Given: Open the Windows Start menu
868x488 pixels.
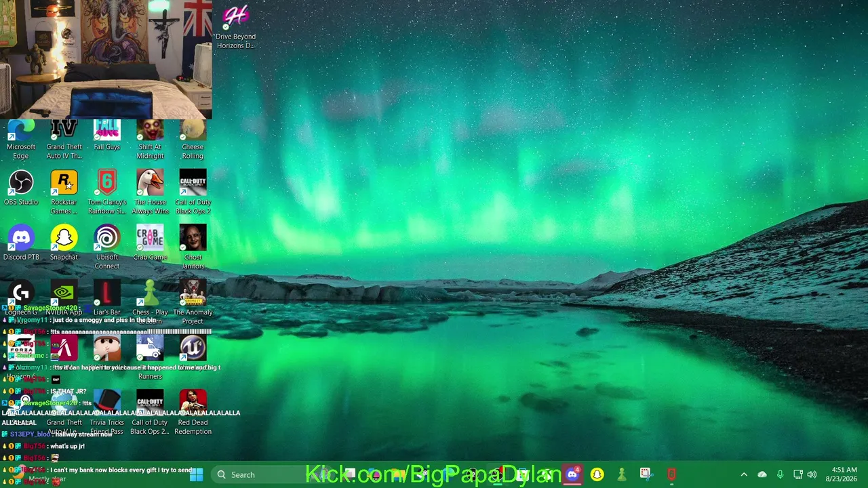Looking at the screenshot, I should click(x=196, y=474).
